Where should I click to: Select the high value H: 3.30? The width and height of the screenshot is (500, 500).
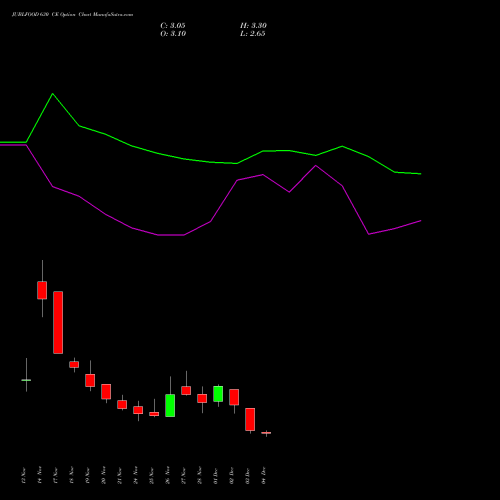tap(253, 26)
